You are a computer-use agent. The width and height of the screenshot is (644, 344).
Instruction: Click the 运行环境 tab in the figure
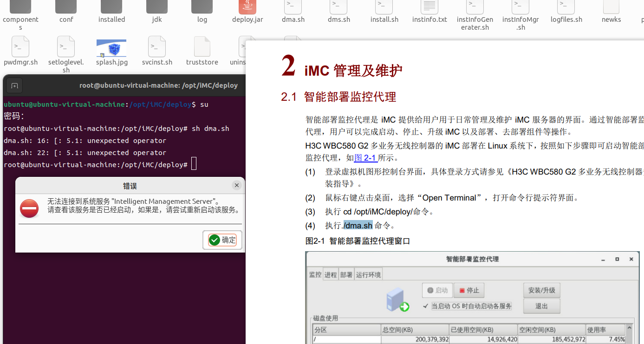point(368,274)
